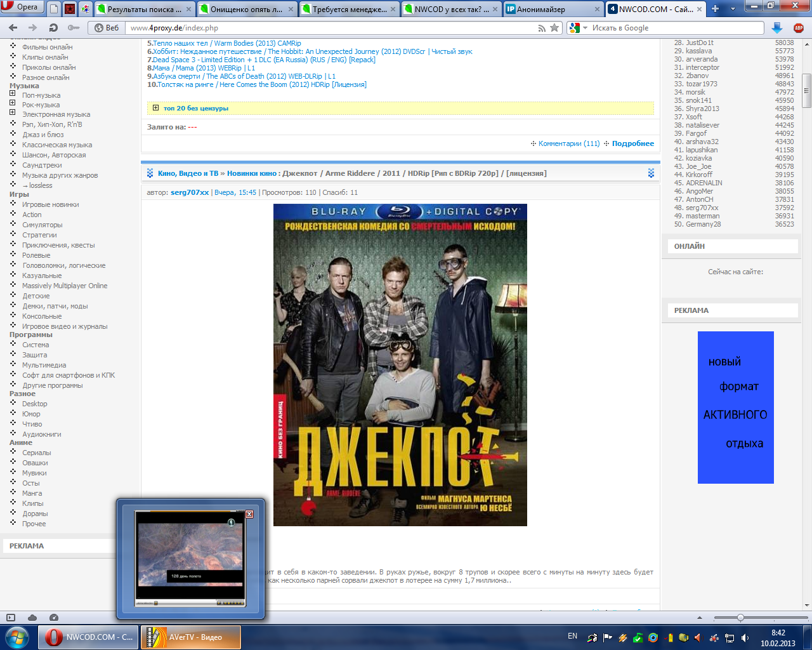Go back using the browser back arrow

[13, 28]
